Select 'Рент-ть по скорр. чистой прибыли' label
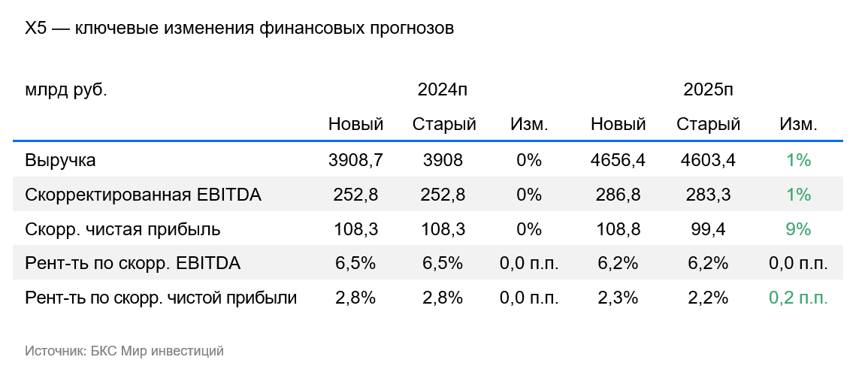This screenshot has height=372, width=868. coord(161,298)
